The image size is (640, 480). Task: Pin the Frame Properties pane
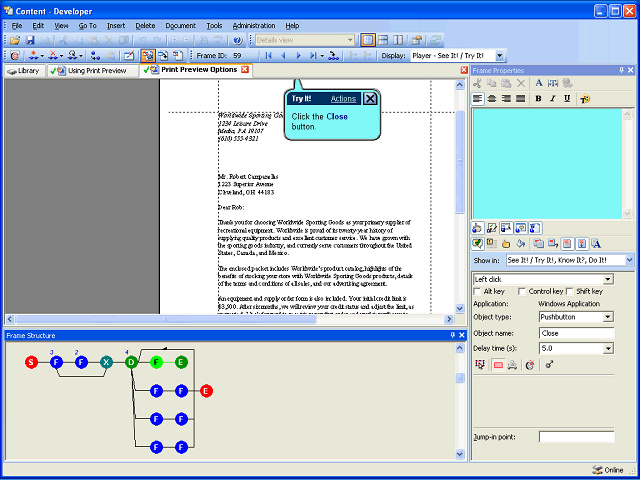pyautogui.click(x=622, y=70)
